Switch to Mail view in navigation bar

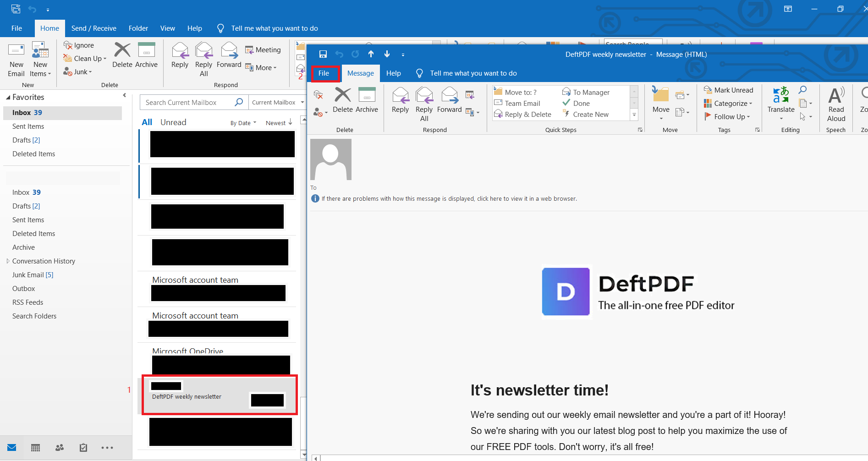point(12,448)
